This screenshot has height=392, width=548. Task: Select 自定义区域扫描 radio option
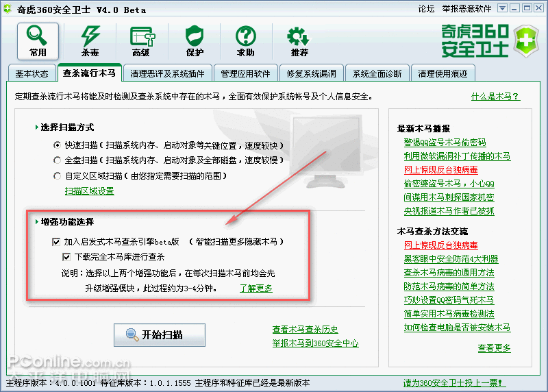(58, 175)
